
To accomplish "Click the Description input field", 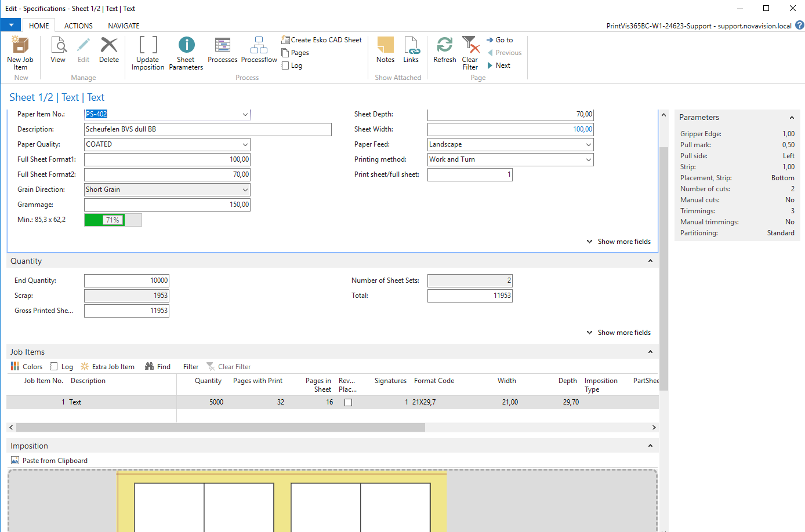I will [208, 129].
